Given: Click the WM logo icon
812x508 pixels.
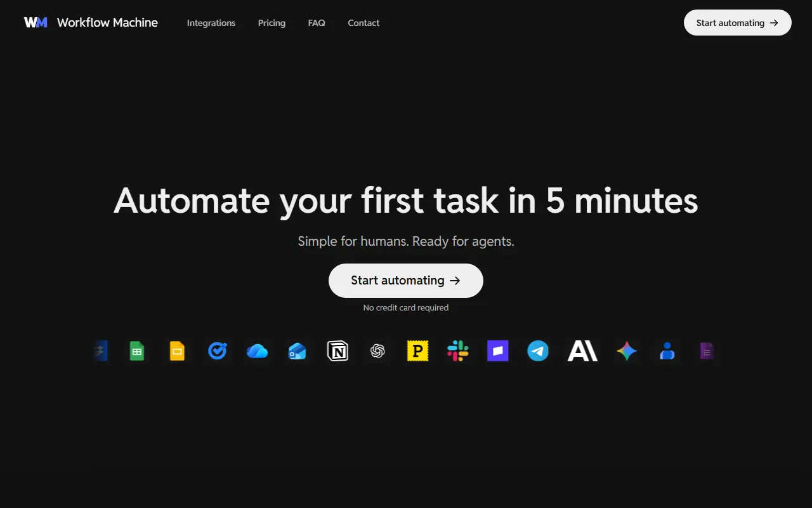Looking at the screenshot, I should (36, 22).
